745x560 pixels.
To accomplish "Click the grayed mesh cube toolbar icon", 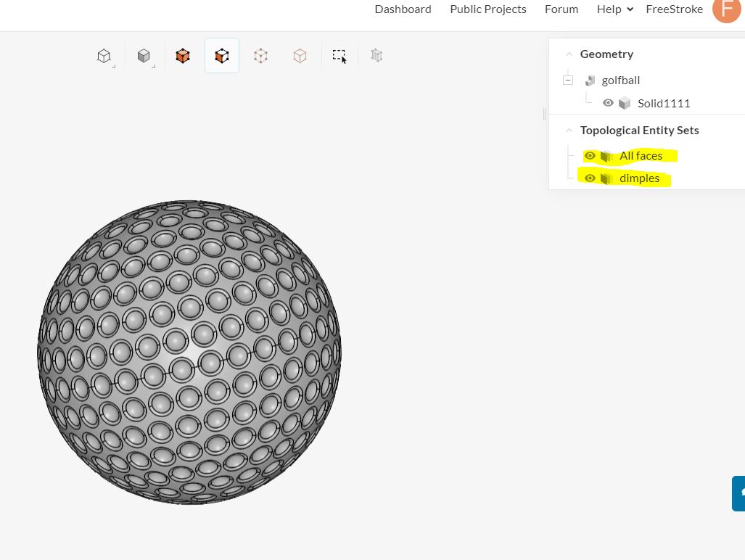I will (376, 56).
